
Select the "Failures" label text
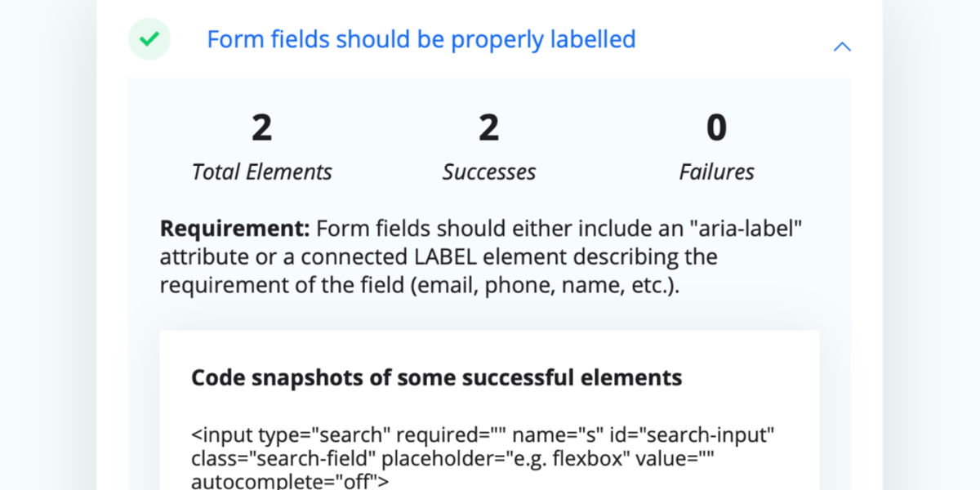point(716,172)
